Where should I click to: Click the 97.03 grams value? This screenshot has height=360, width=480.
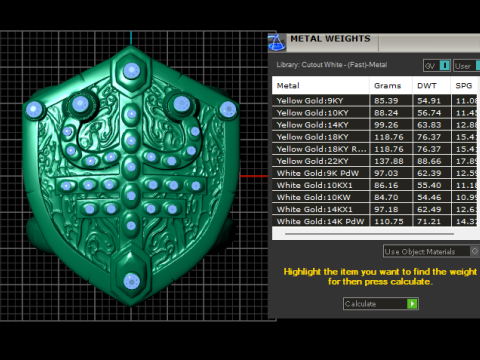tap(386, 173)
